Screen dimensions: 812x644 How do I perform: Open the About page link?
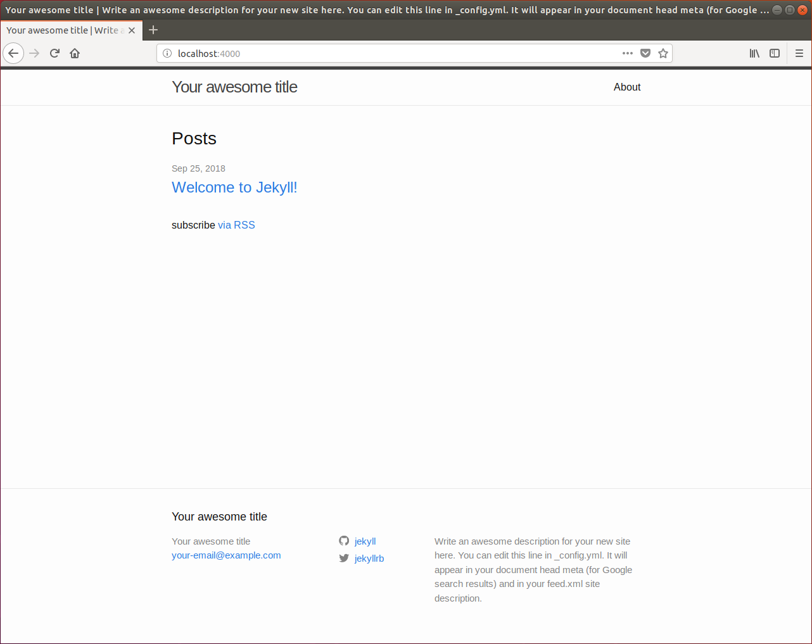click(x=627, y=87)
